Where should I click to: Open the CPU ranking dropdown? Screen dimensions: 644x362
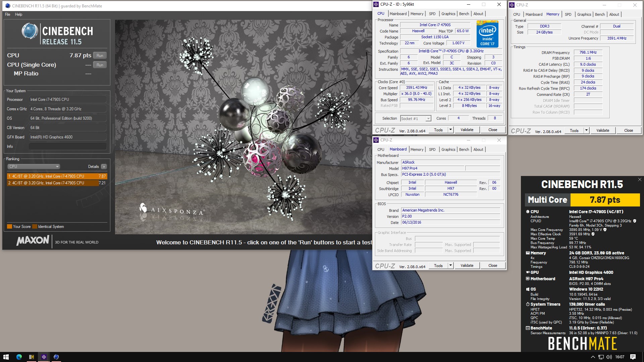click(34, 167)
